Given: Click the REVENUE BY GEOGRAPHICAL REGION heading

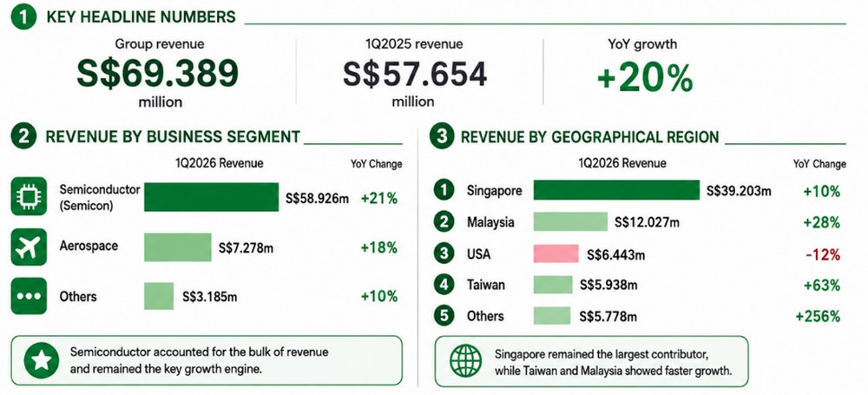Looking at the screenshot, I should point(590,137).
